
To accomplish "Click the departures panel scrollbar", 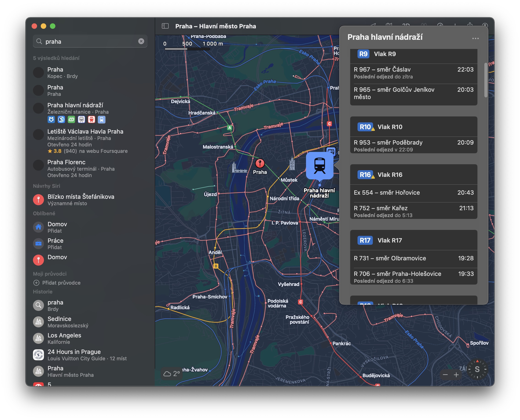I will click(486, 80).
